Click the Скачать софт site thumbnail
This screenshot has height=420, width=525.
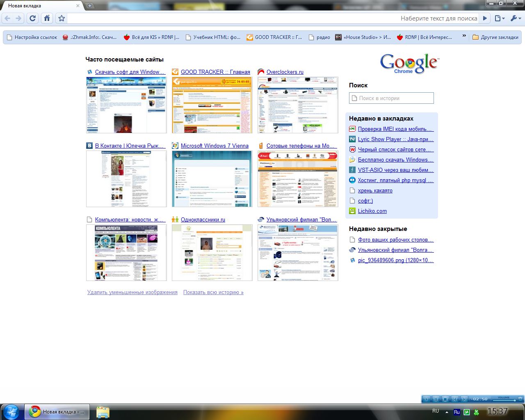pos(126,105)
